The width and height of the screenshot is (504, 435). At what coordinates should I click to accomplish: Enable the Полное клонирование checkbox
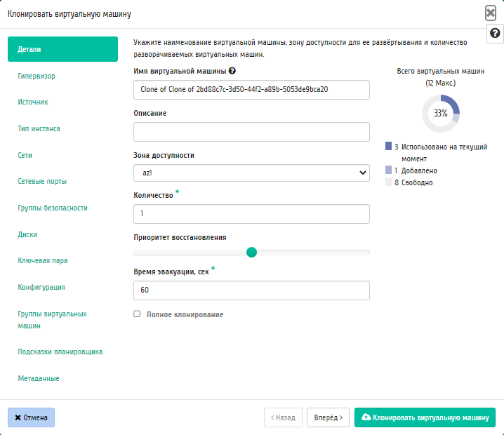click(x=137, y=314)
